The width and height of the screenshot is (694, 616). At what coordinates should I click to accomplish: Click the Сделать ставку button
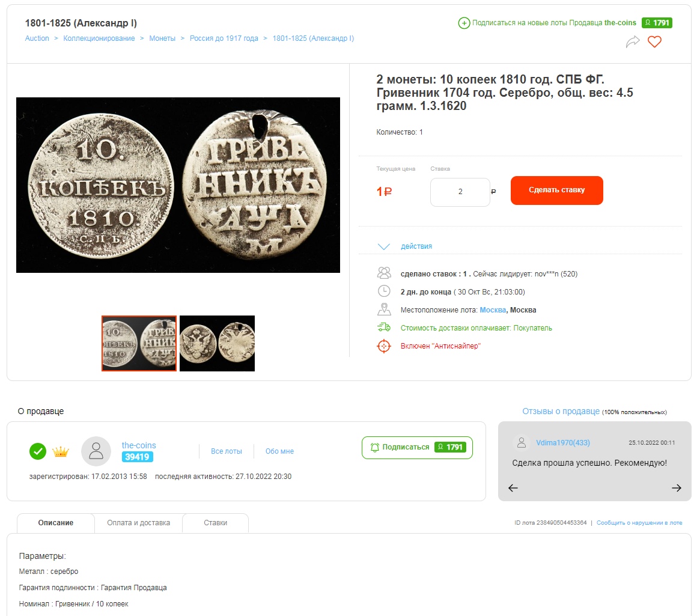(557, 191)
